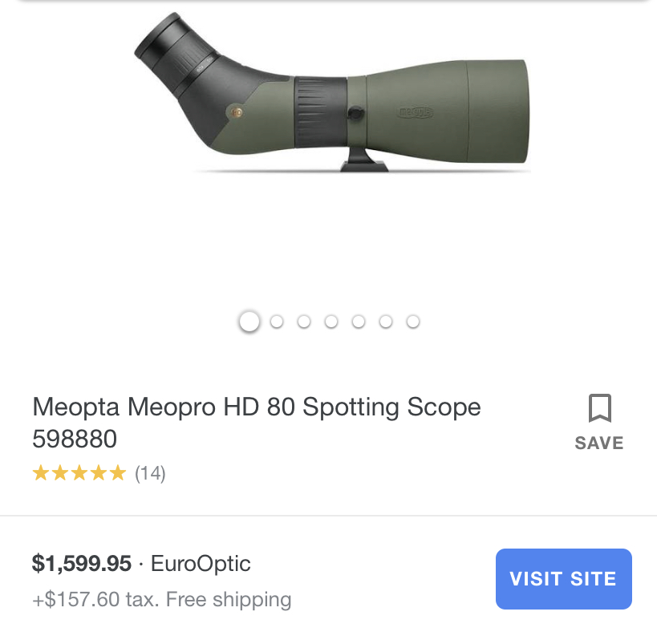Select the first carousel dot indicator
Viewport: 657px width, 644px height.
click(249, 322)
